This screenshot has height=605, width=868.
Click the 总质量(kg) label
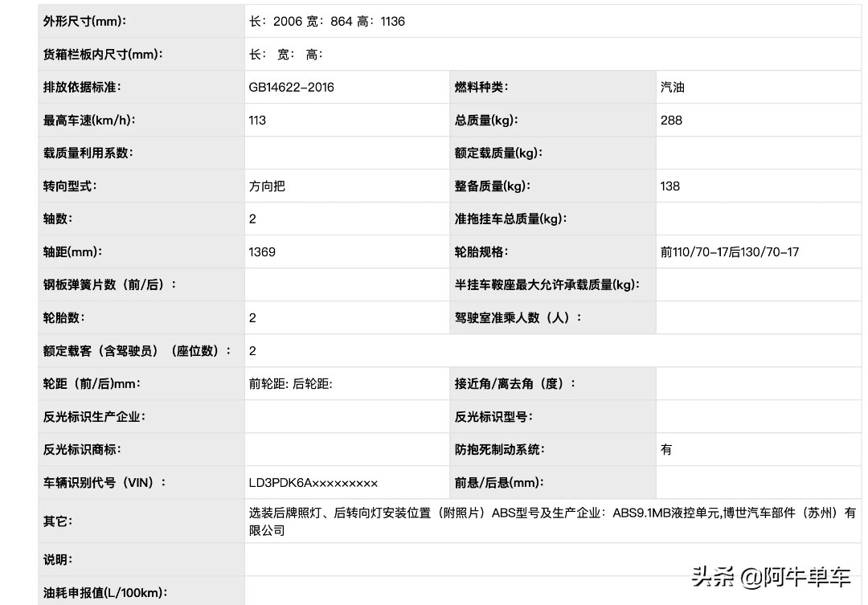coord(486,120)
